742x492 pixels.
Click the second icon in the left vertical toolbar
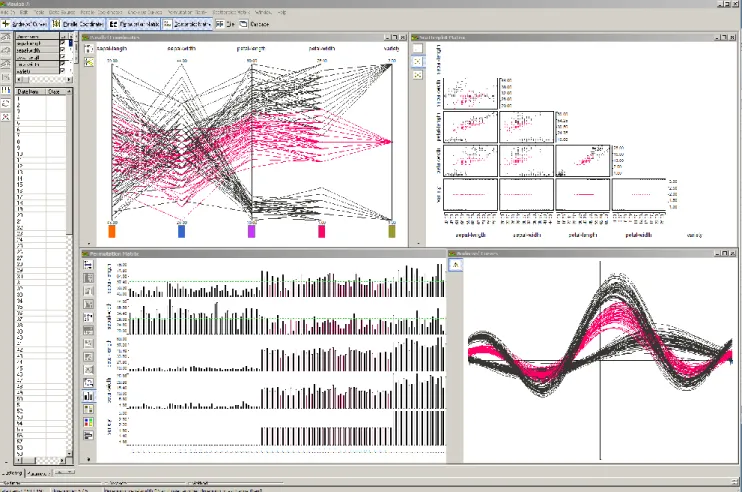point(6,50)
